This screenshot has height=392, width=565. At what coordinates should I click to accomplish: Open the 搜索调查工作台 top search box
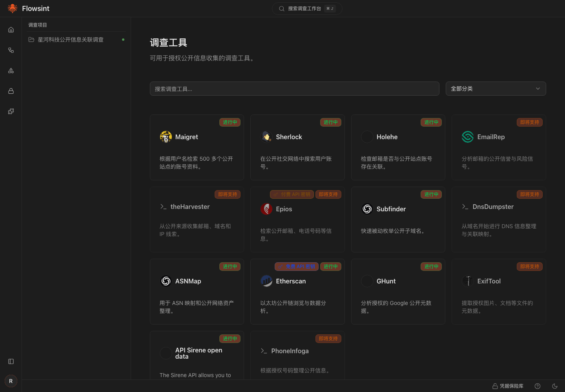307,9
